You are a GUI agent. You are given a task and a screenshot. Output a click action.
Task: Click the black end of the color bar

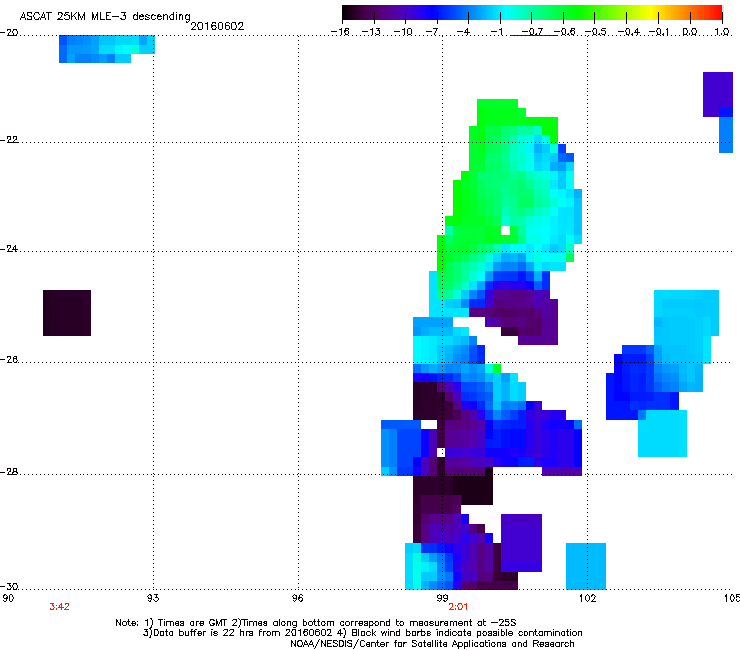tap(350, 12)
